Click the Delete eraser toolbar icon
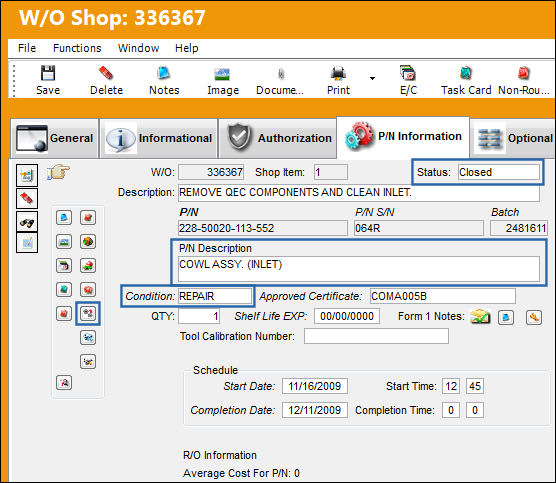The height and width of the screenshot is (483, 556). click(106, 73)
